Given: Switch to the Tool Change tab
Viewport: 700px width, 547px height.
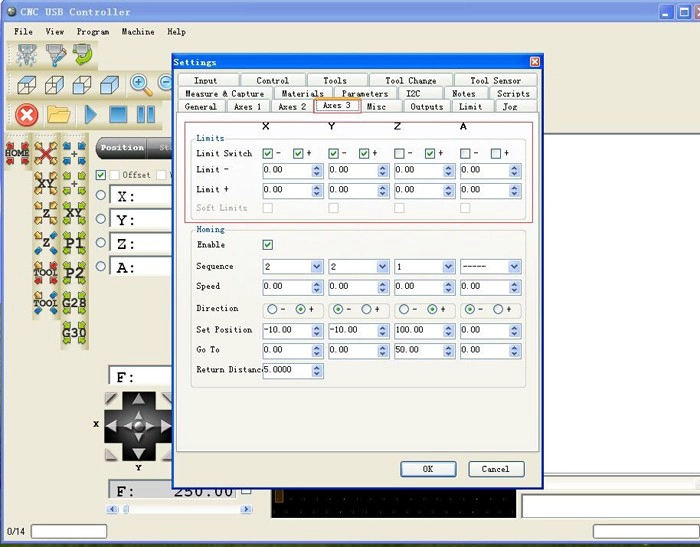Looking at the screenshot, I should pyautogui.click(x=411, y=80).
